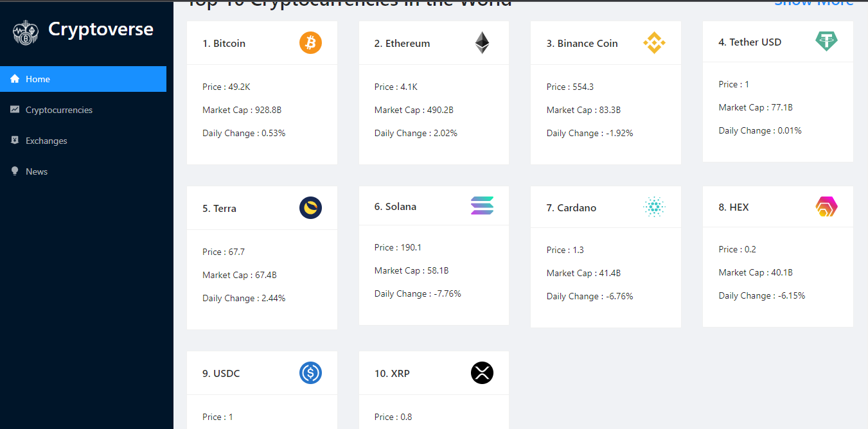The width and height of the screenshot is (868, 429).
Task: Select the Exchanges sidebar icon
Action: (14, 141)
